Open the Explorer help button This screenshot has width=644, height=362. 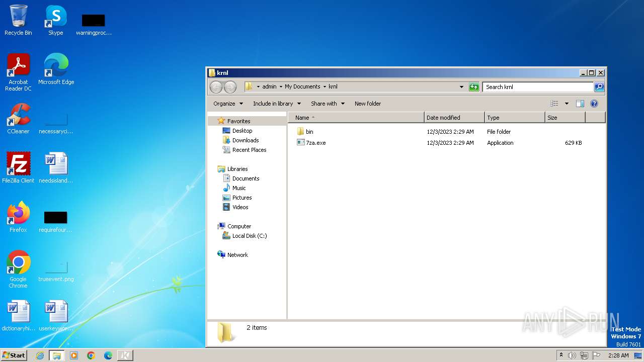coord(594,104)
